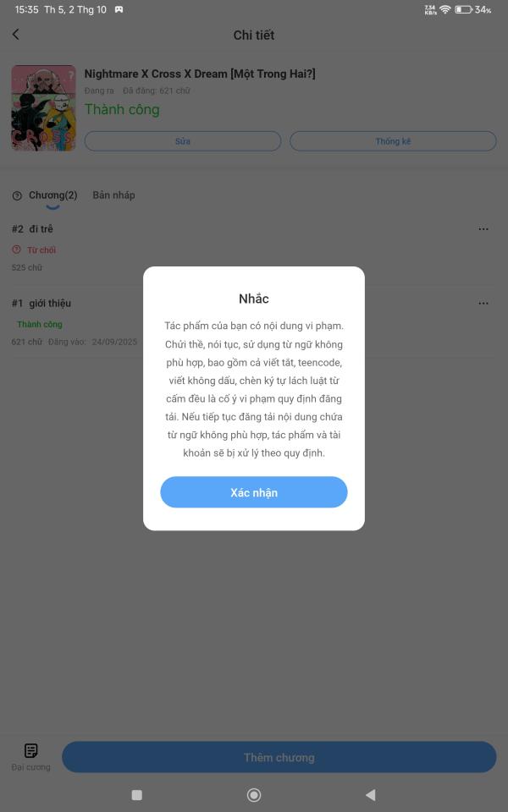Image resolution: width=508 pixels, height=812 pixels.
Task: Select the Chương(2) tab
Action: pyautogui.click(x=52, y=195)
